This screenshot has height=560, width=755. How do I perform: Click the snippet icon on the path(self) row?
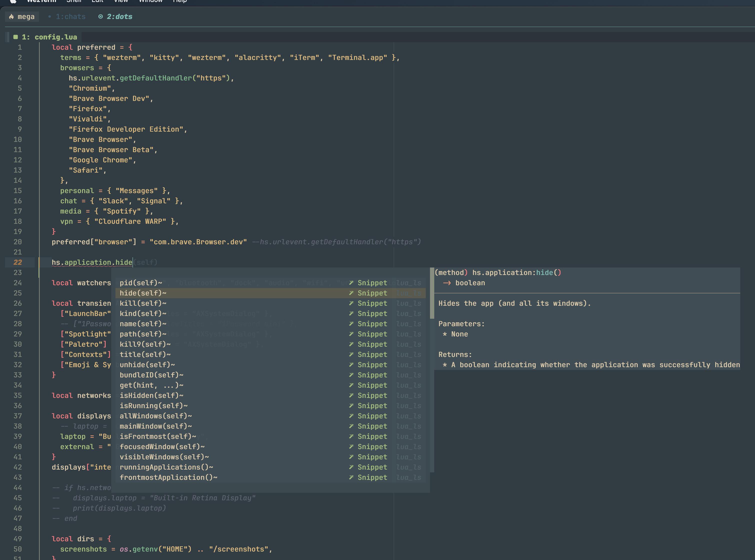[351, 334]
